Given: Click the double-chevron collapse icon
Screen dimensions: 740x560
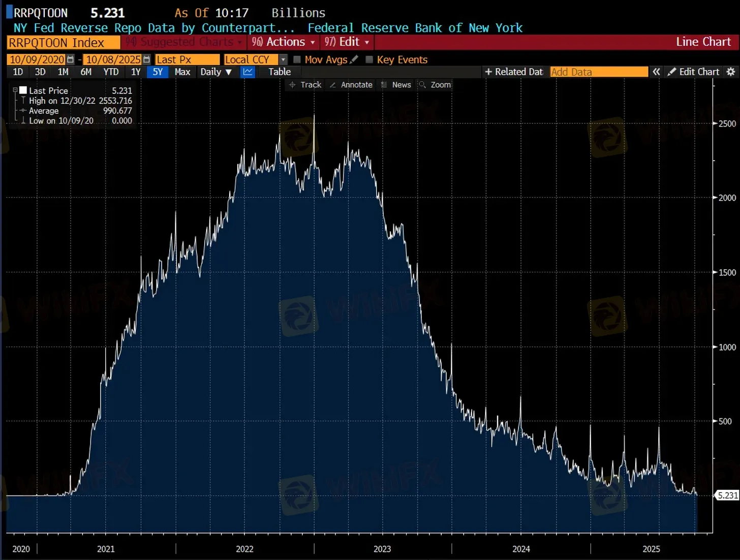Looking at the screenshot, I should point(657,72).
